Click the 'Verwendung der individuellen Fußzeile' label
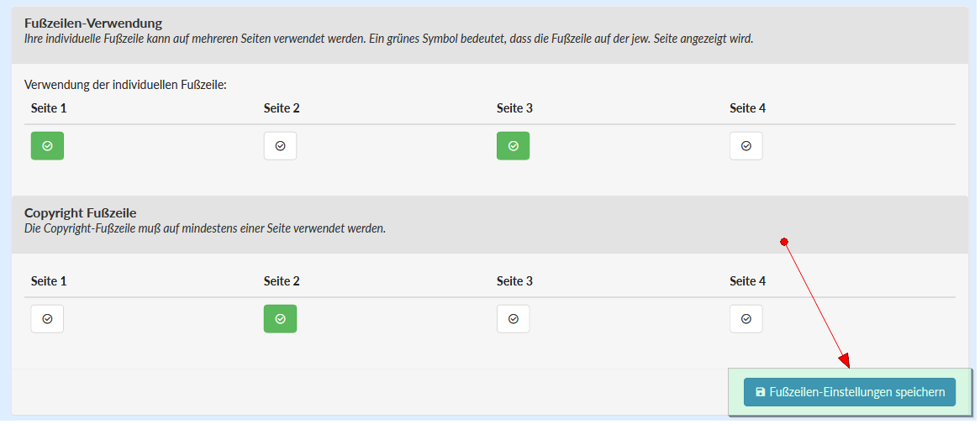 (126, 85)
